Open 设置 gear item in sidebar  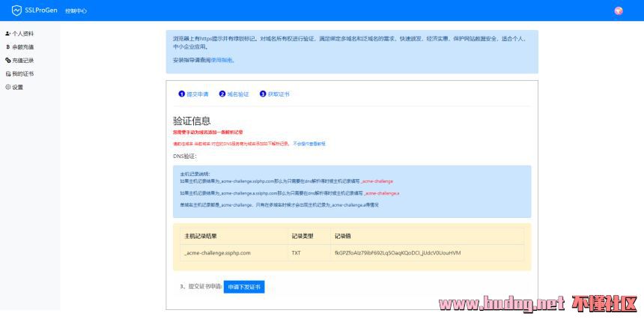pyautogui.click(x=14, y=87)
